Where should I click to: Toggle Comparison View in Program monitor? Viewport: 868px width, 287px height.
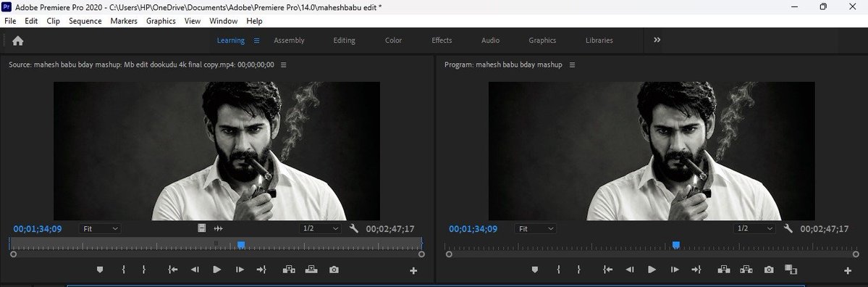[x=791, y=270]
